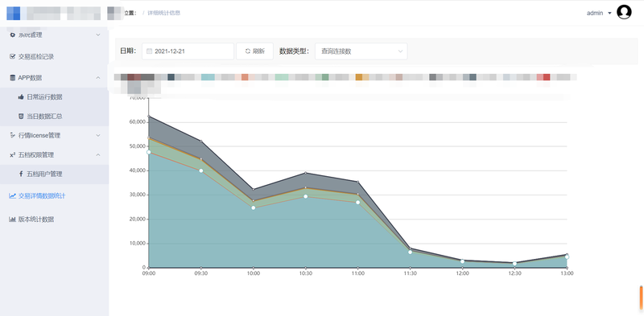Click the line chart icon beside 交易详情数据统计

coord(12,195)
